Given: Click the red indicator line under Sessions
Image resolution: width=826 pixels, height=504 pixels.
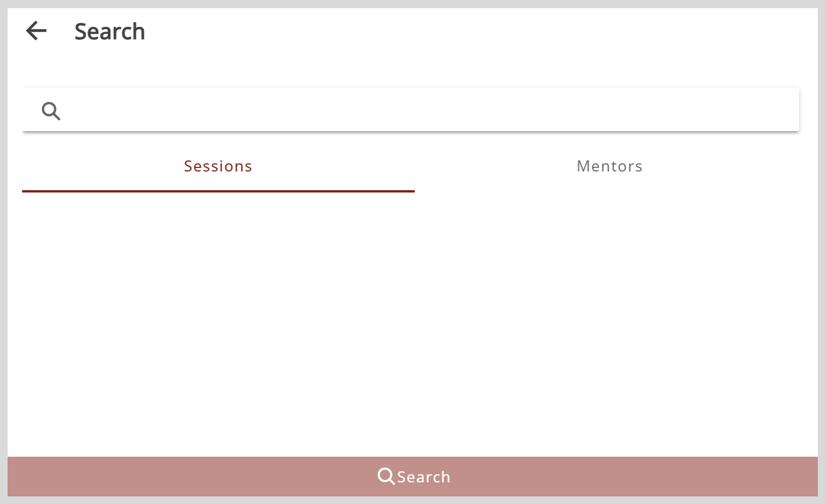Looking at the screenshot, I should click(x=218, y=191).
